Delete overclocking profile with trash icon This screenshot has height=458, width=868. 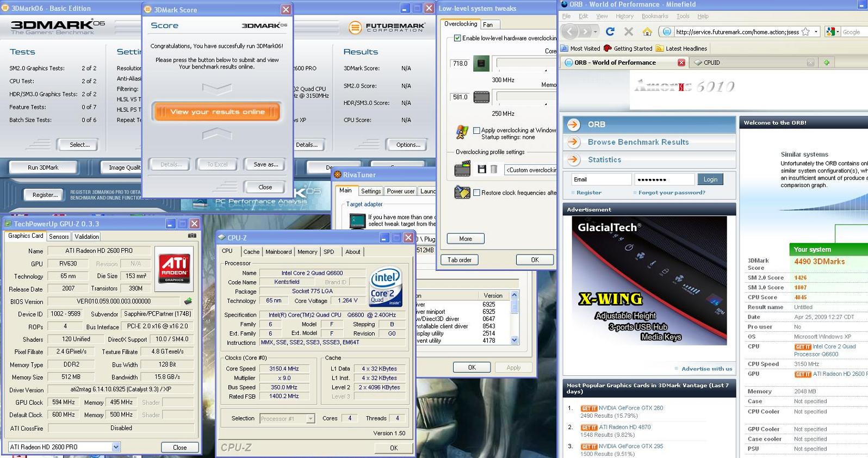494,169
